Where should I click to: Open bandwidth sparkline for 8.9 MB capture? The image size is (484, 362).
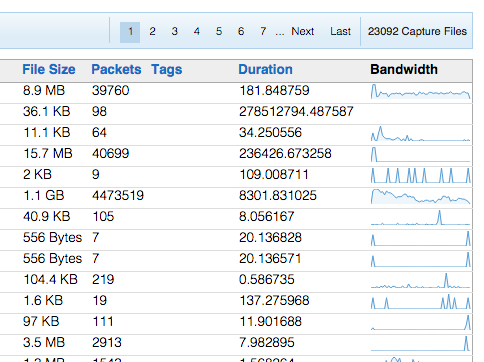(x=420, y=91)
